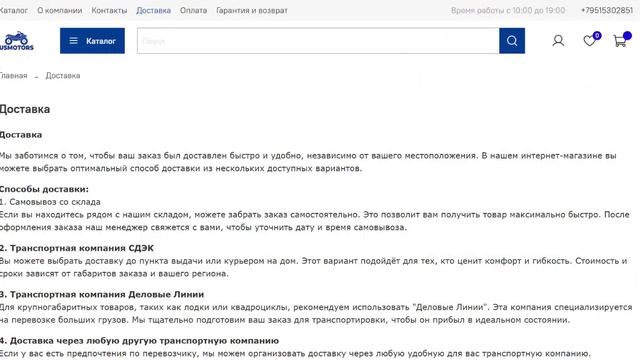Click '2. Транспортная компания СДЭК' heading
The image size is (640, 360).
coord(77,248)
